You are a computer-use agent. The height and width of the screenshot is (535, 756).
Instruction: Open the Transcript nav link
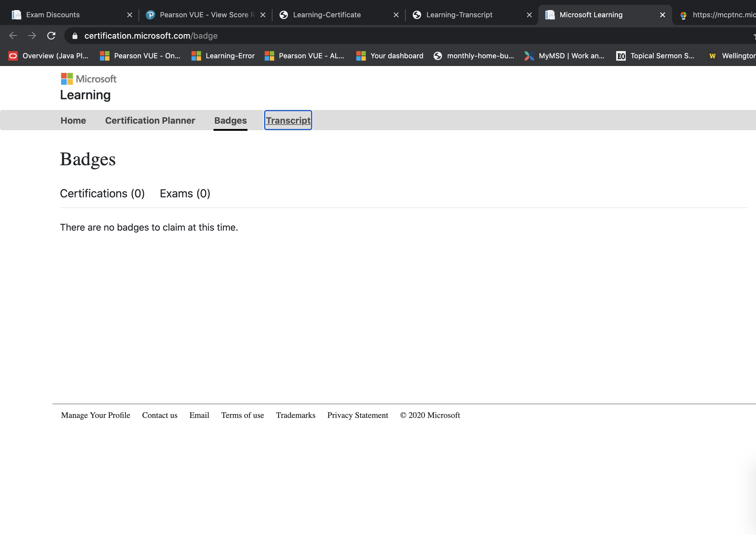click(x=288, y=121)
